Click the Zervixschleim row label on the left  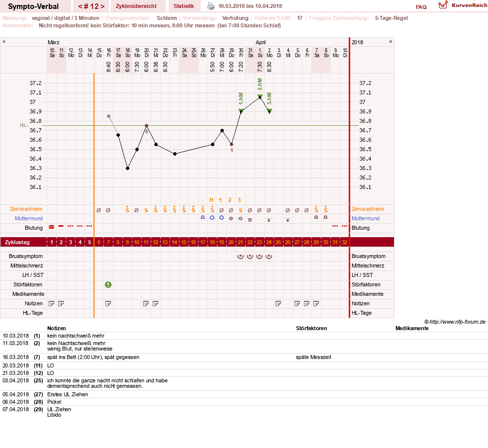(x=26, y=209)
